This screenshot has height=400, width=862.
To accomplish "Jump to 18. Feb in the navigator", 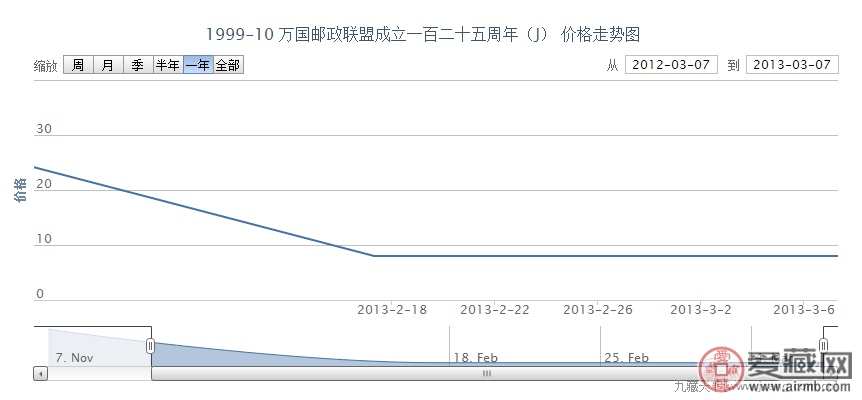I will 475,357.
